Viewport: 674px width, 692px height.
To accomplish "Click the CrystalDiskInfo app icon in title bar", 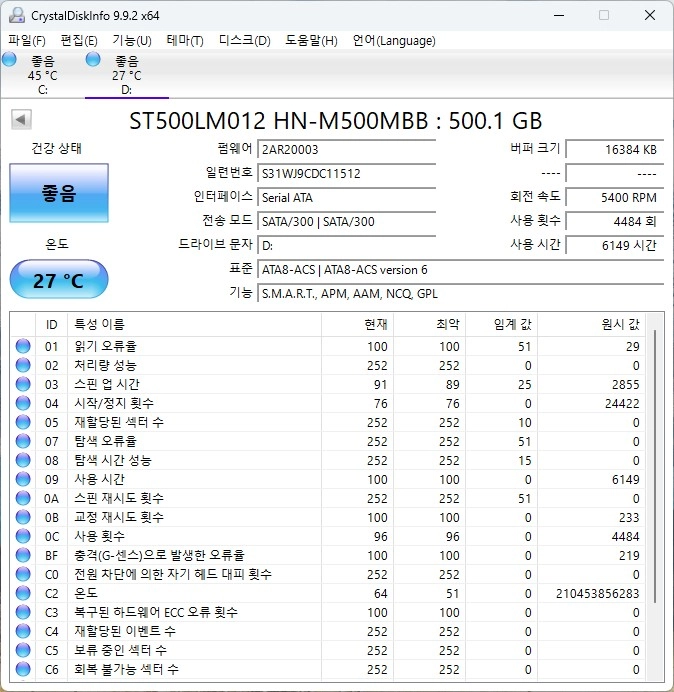I will [17, 15].
